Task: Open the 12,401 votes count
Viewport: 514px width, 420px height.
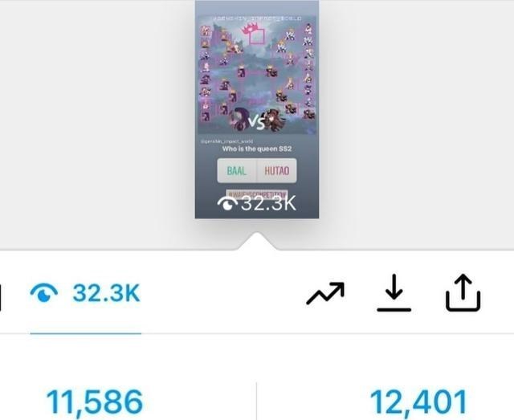Action: pyautogui.click(x=418, y=402)
